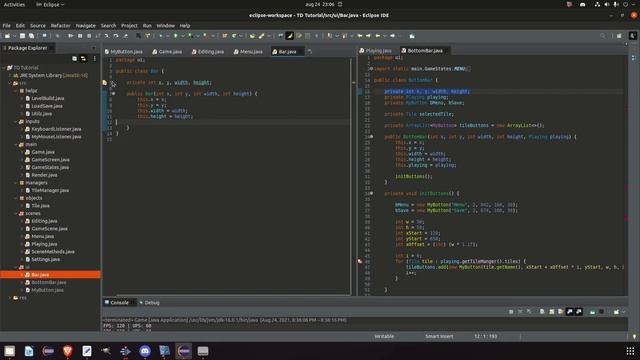Collapse the helpz package in tree
The height and width of the screenshot is (360, 640).
tap(16, 91)
